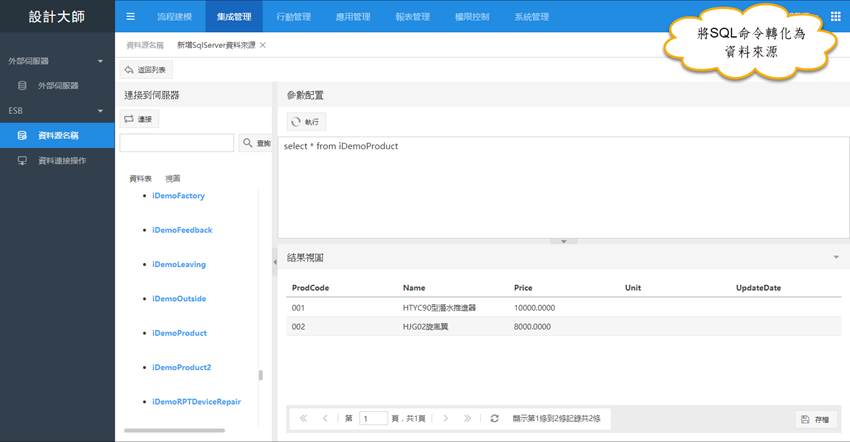Run the SQL with the 執行 button
This screenshot has height=442, width=850.
[x=306, y=122]
